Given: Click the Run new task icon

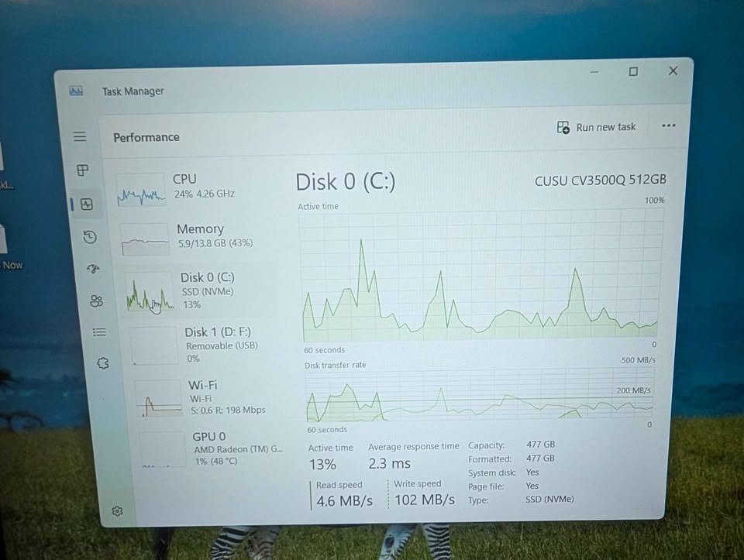Looking at the screenshot, I should point(563,126).
